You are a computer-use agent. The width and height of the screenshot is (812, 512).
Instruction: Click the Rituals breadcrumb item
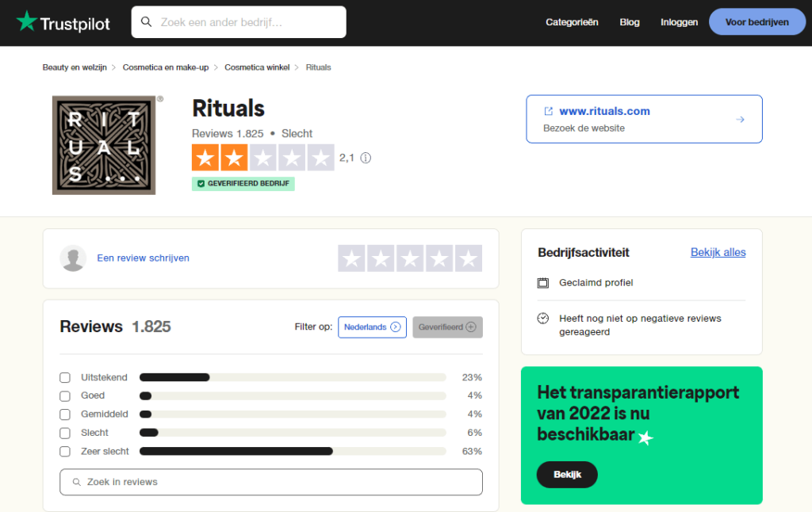(x=318, y=67)
